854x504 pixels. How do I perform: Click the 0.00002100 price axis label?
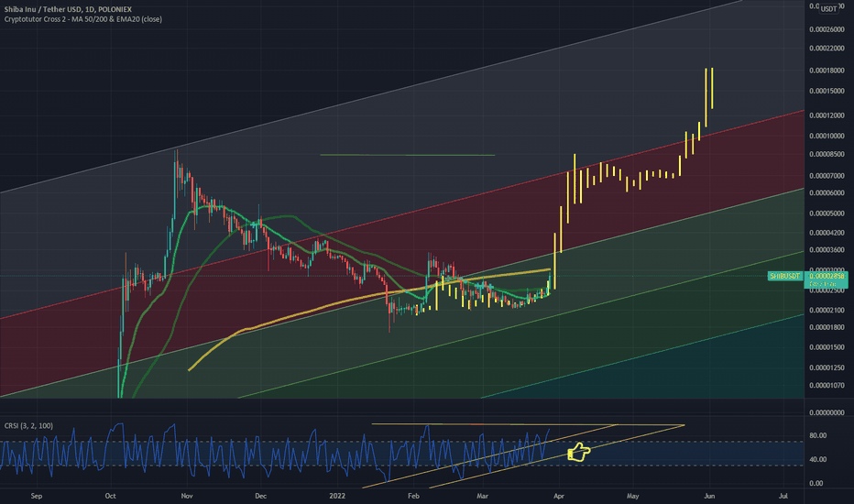click(x=827, y=310)
